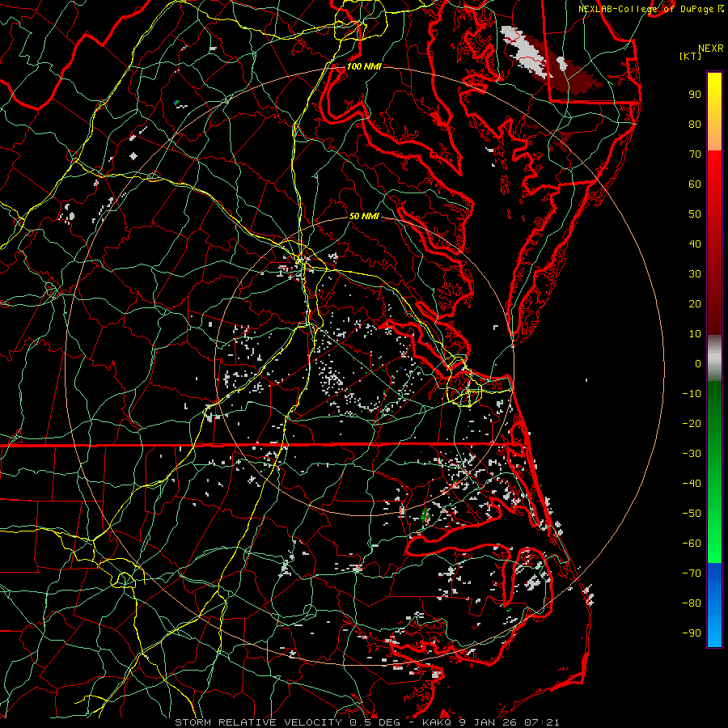This screenshot has height=728, width=728.
Task: Click the "-40" scale value
Action: [x=692, y=484]
